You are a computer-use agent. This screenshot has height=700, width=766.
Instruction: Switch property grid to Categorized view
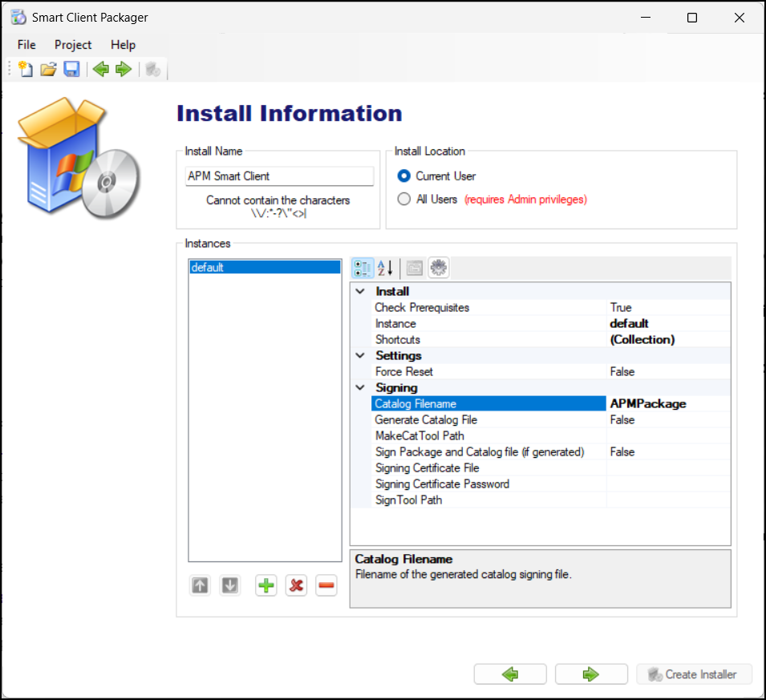(x=363, y=269)
